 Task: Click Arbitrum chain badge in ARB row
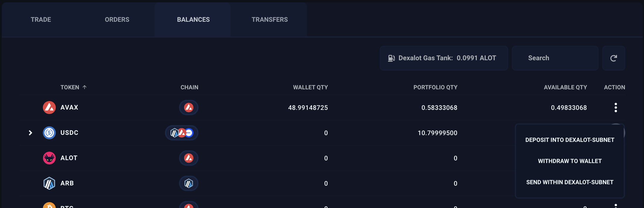point(189,183)
